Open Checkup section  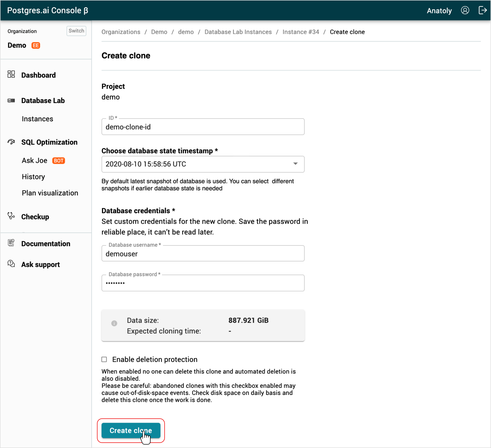click(35, 217)
